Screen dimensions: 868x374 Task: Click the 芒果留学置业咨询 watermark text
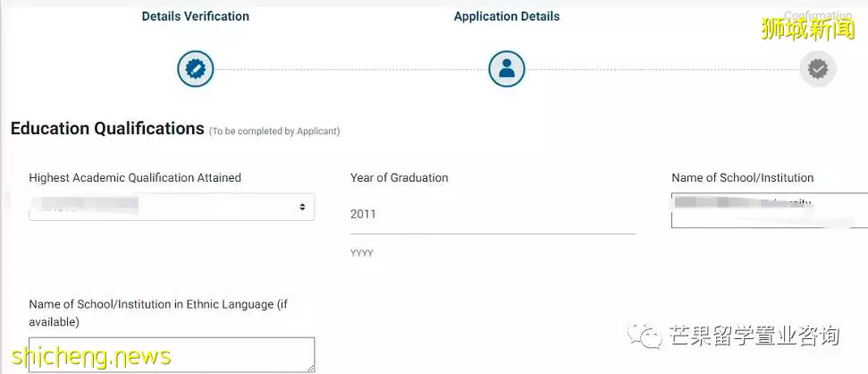[x=754, y=336]
